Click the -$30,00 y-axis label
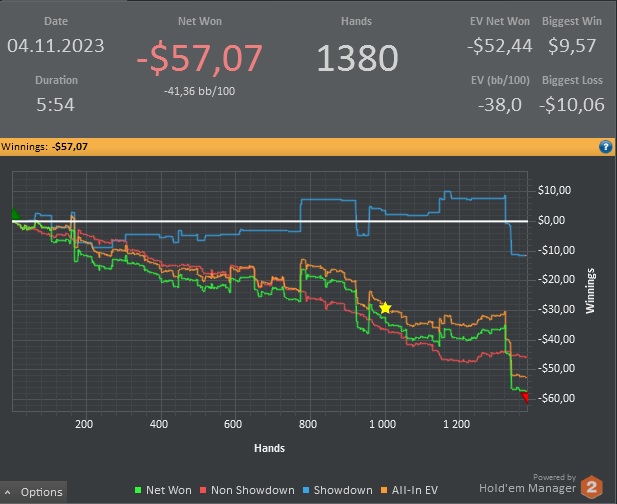617x504 pixels. (x=556, y=309)
